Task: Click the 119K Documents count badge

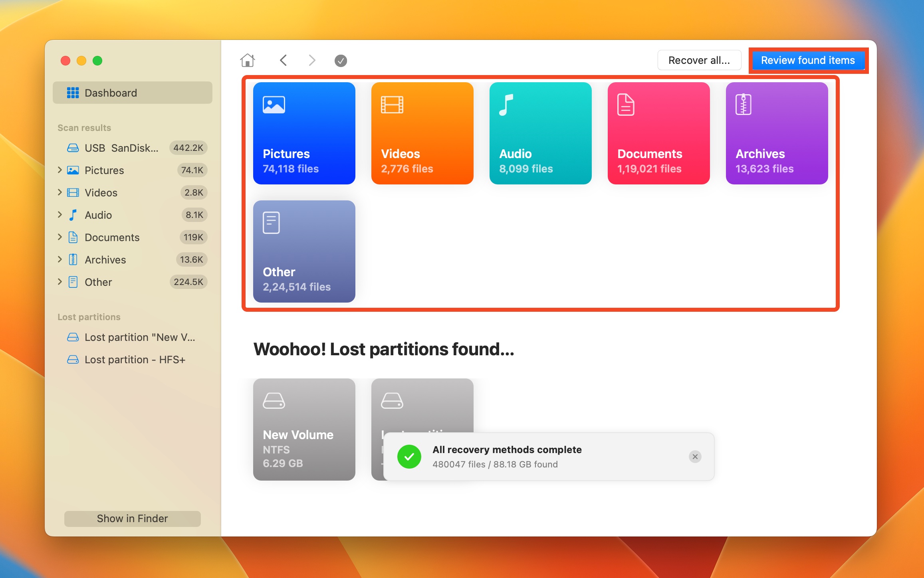Action: (x=193, y=237)
